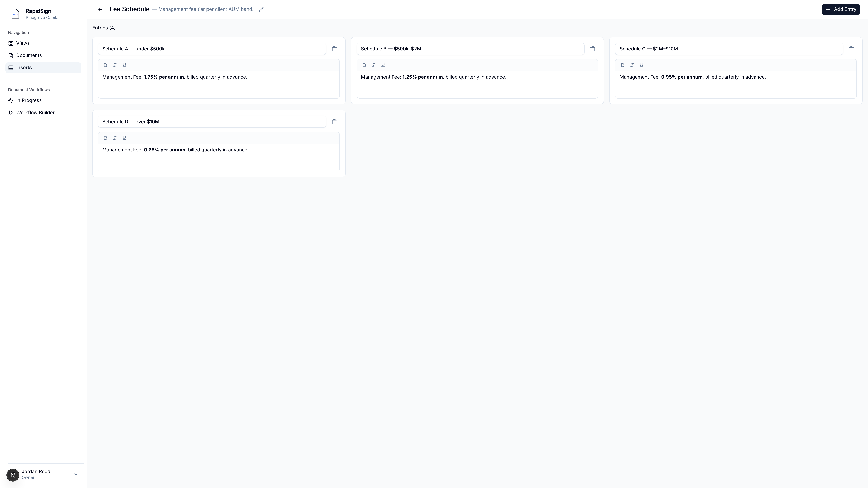Screen dimensions: 868x488
Task: Remove the Schedule C entry via trash icon
Action: [851, 49]
